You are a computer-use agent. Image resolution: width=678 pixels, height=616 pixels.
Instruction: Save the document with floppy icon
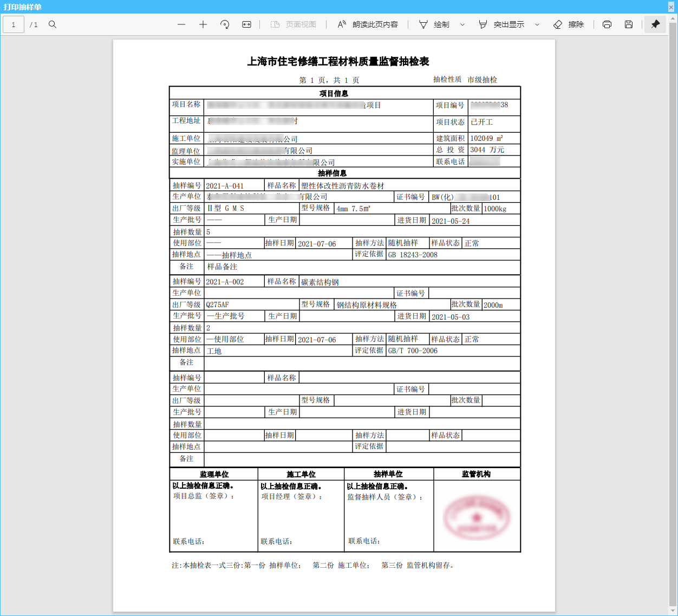pos(629,24)
